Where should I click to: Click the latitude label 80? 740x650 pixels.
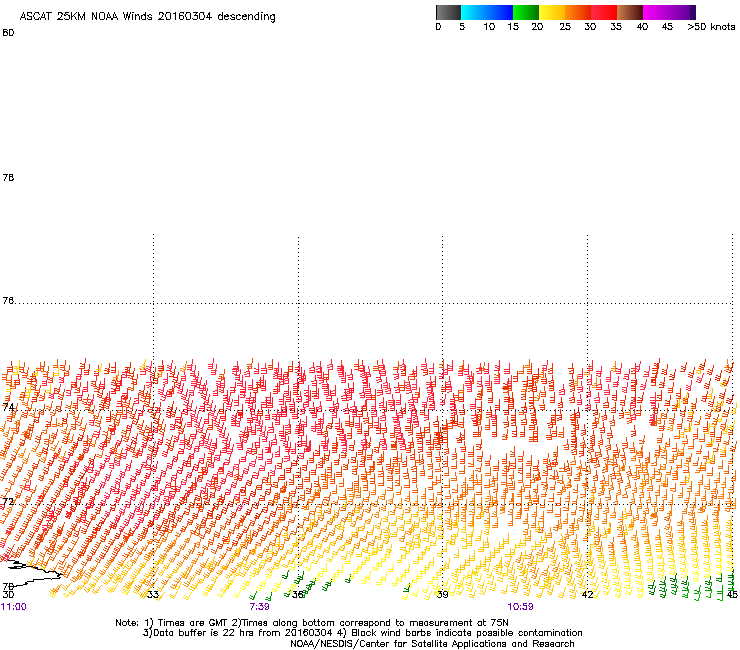coord(8,33)
